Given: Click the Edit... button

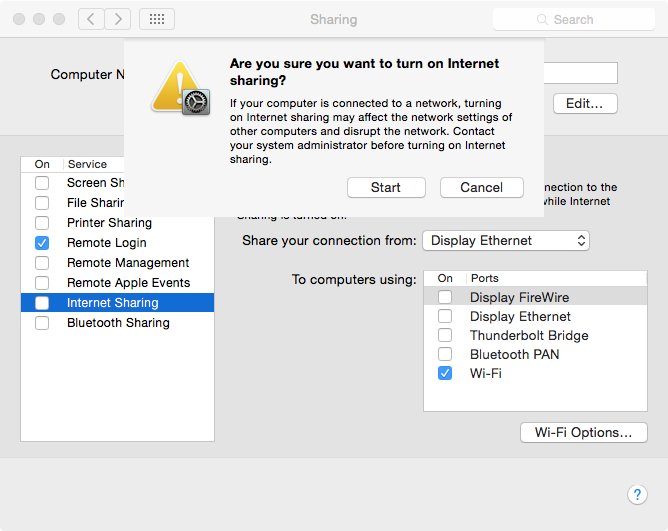Looking at the screenshot, I should click(x=585, y=104).
